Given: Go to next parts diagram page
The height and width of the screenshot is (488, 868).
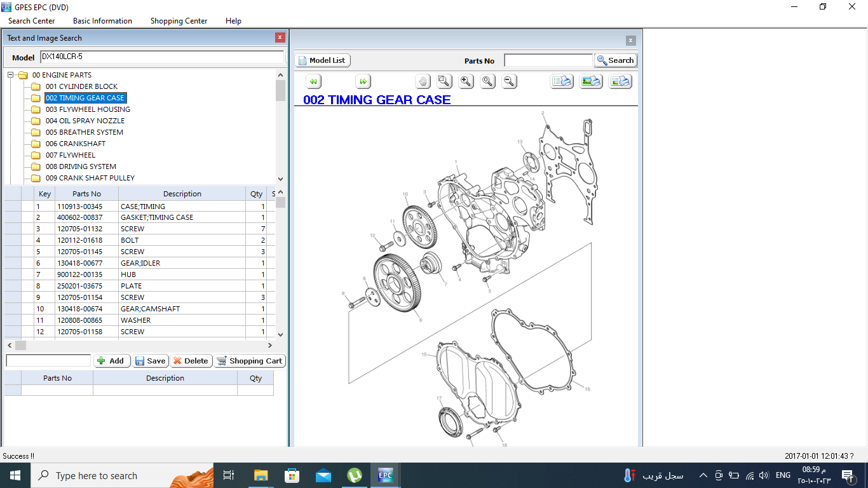Looking at the screenshot, I should pos(363,81).
